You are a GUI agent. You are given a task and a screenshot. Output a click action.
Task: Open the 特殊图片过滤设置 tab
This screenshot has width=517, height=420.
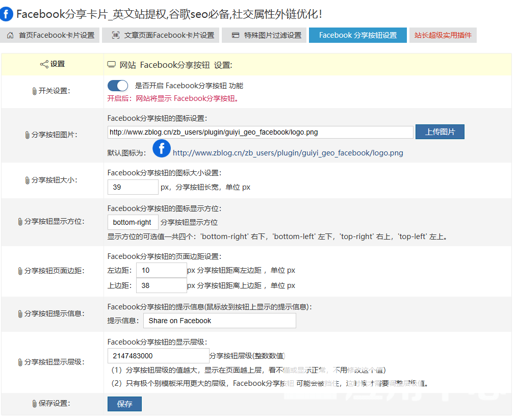click(266, 35)
